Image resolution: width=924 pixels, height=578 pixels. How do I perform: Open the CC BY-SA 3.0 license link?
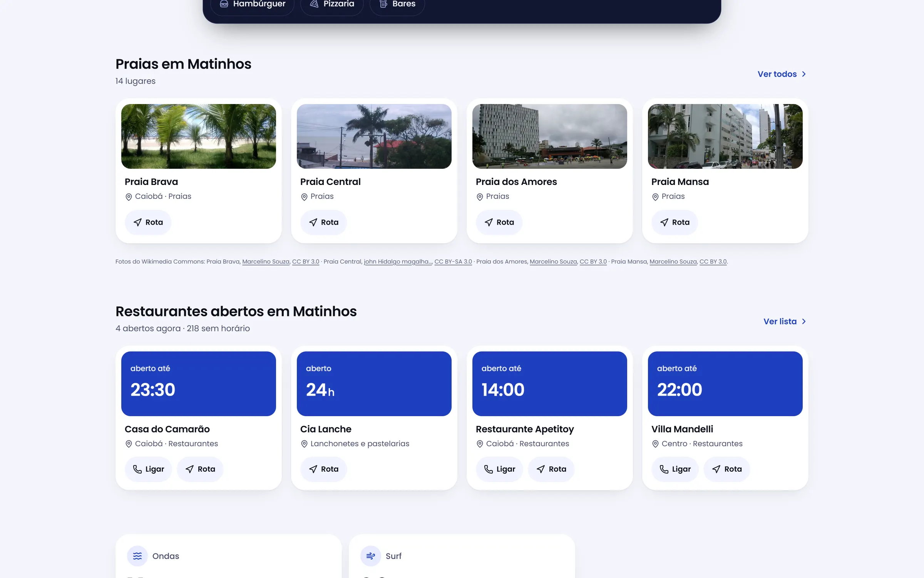coord(453,262)
